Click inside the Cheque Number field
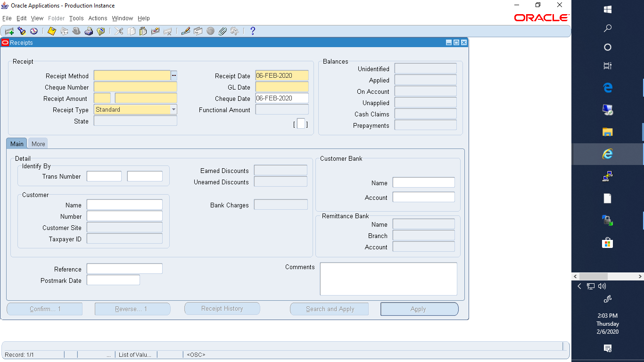 pyautogui.click(x=135, y=87)
